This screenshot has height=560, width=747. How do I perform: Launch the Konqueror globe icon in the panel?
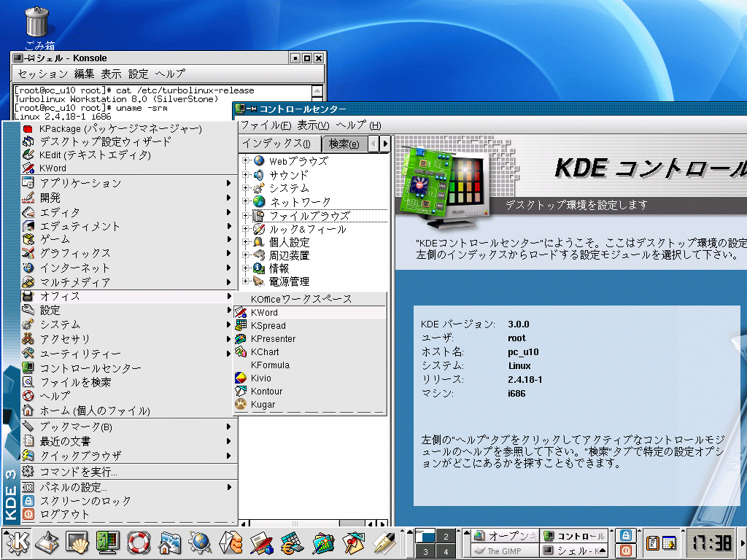(200, 542)
